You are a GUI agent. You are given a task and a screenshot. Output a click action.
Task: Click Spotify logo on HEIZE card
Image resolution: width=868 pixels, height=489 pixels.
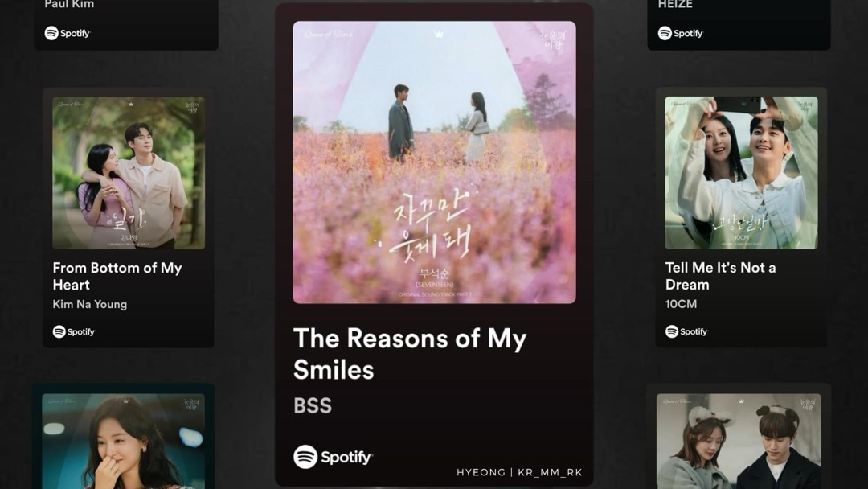tap(681, 33)
